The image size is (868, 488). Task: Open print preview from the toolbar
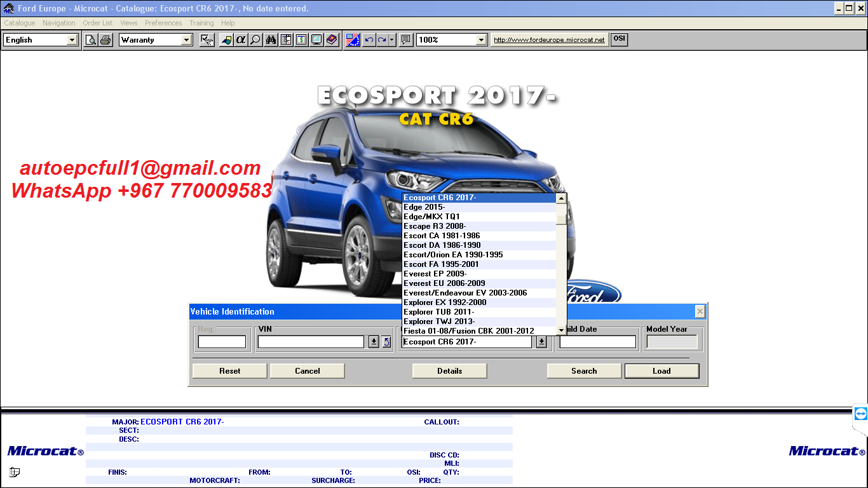tap(92, 39)
